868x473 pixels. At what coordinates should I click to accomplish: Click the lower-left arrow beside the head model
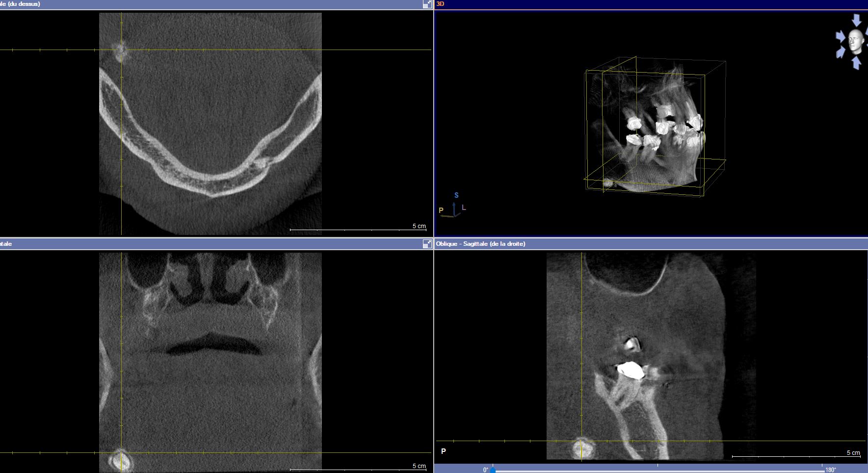point(841,52)
